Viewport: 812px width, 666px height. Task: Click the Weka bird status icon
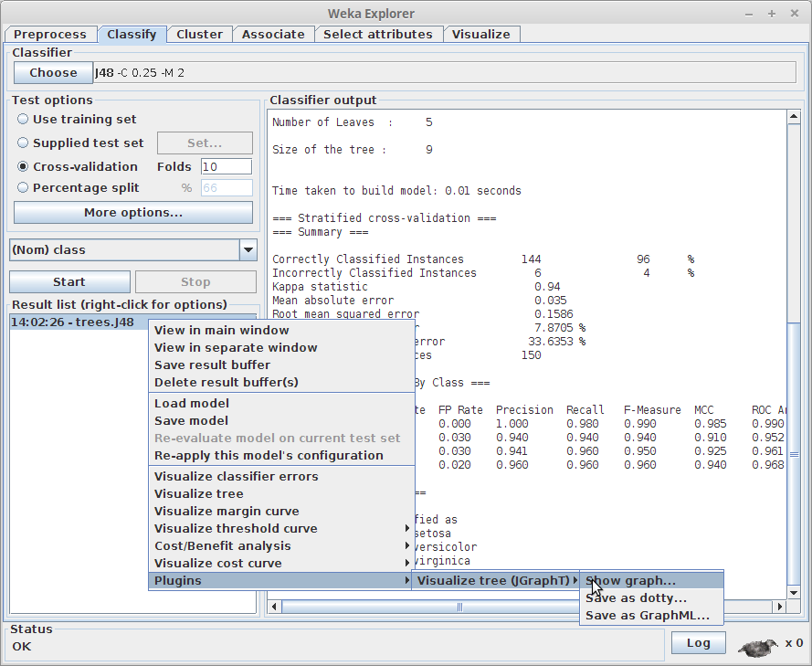click(x=758, y=647)
